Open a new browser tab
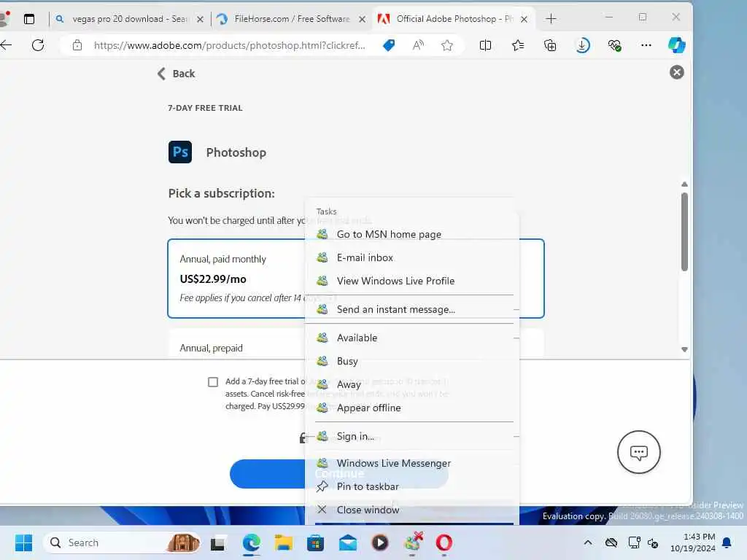747x560 pixels. [551, 18]
